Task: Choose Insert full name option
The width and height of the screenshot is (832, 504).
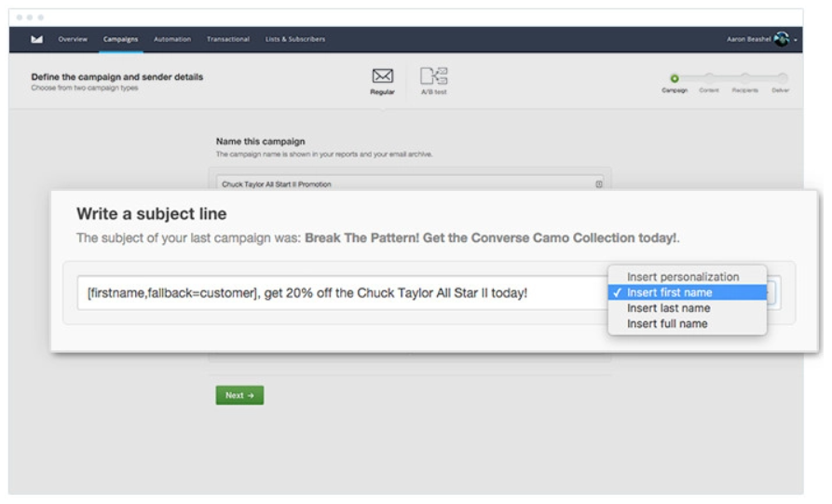Action: click(x=688, y=323)
